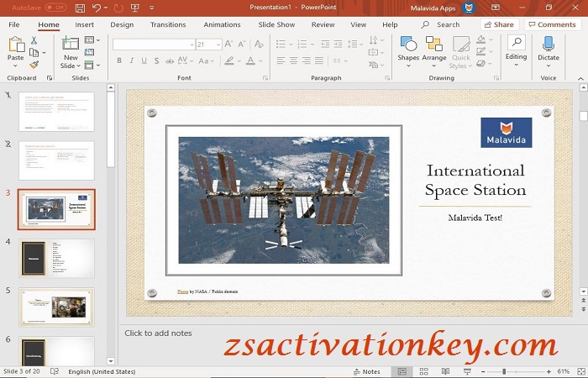This screenshot has width=588, height=378.
Task: Click to add notes area
Action: tap(158, 333)
